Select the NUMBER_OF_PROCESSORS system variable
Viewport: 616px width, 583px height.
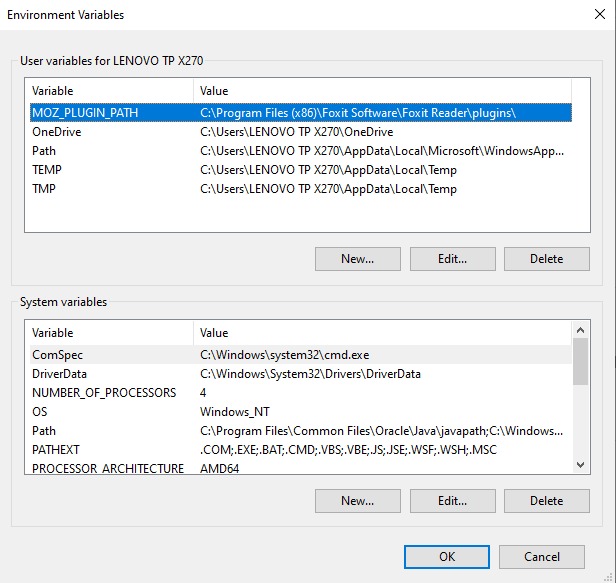(104, 393)
